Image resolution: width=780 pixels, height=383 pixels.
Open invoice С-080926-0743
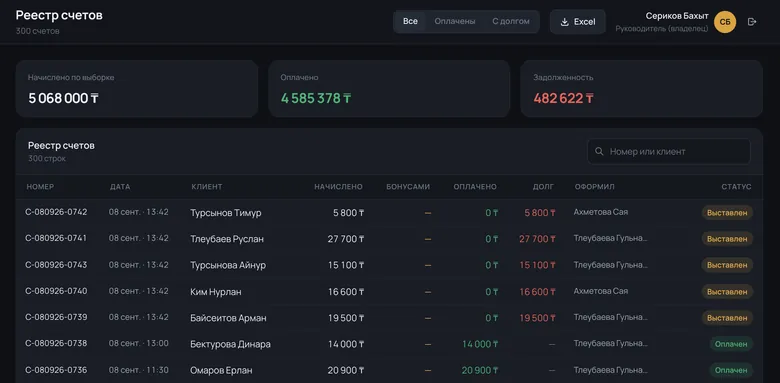click(x=56, y=265)
